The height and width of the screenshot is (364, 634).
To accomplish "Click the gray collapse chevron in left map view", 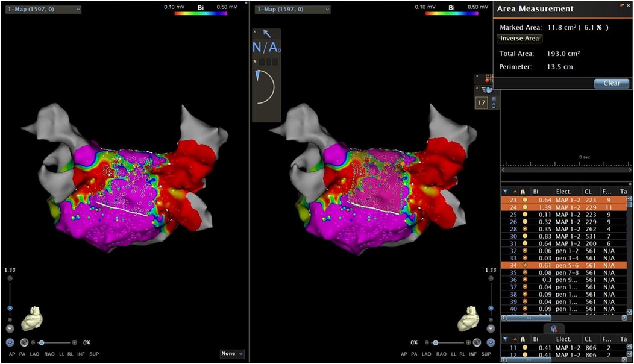I will click(10, 329).
